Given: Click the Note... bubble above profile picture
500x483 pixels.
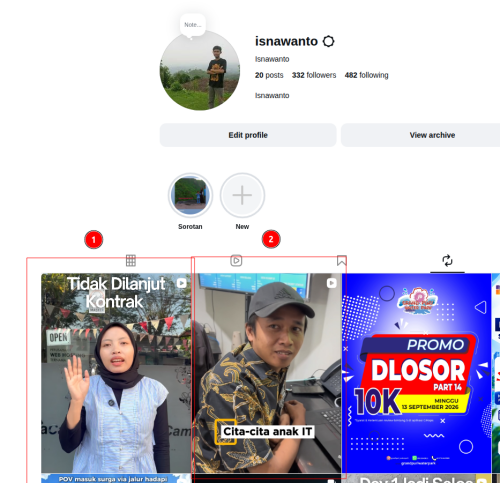Looking at the screenshot, I should pyautogui.click(x=193, y=25).
